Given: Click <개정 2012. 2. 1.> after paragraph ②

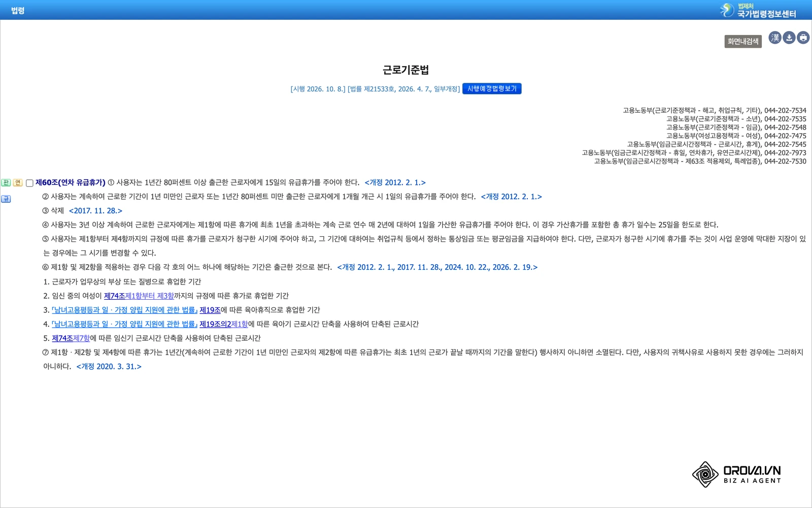Looking at the screenshot, I should click(x=512, y=197).
